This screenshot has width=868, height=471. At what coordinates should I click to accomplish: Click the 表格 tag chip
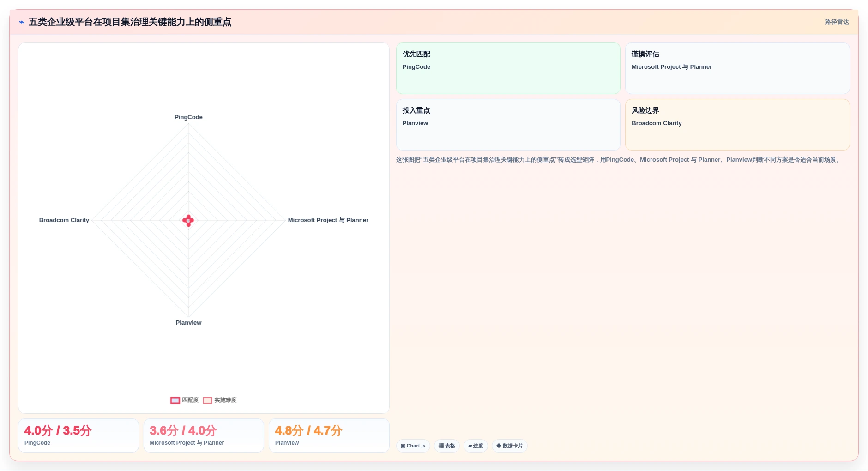(x=446, y=446)
